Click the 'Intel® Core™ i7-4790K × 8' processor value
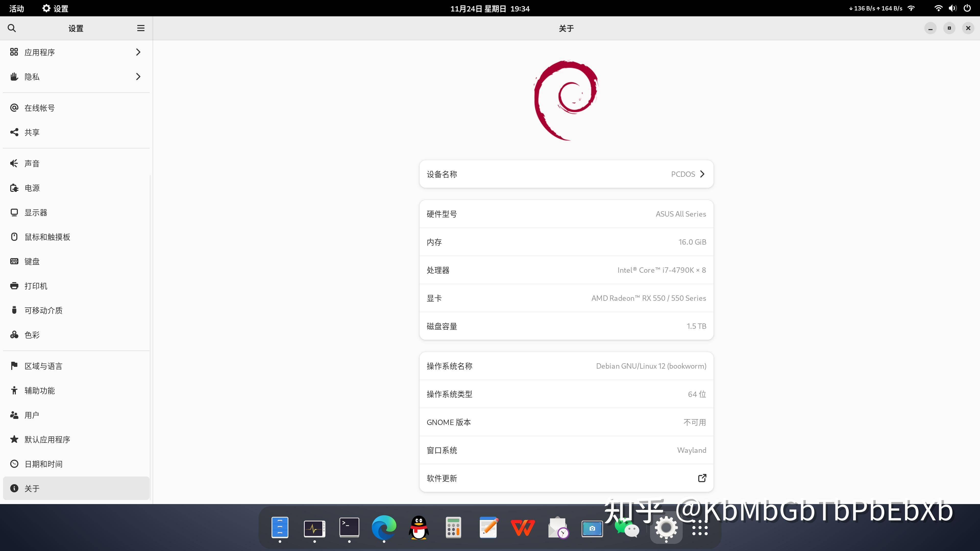980x551 pixels. (661, 270)
